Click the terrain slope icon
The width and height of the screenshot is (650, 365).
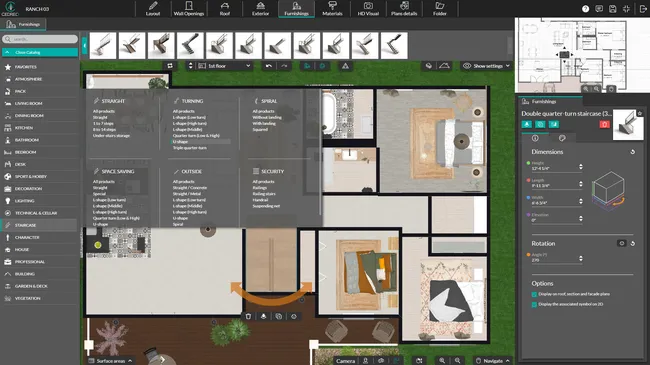click(444, 66)
